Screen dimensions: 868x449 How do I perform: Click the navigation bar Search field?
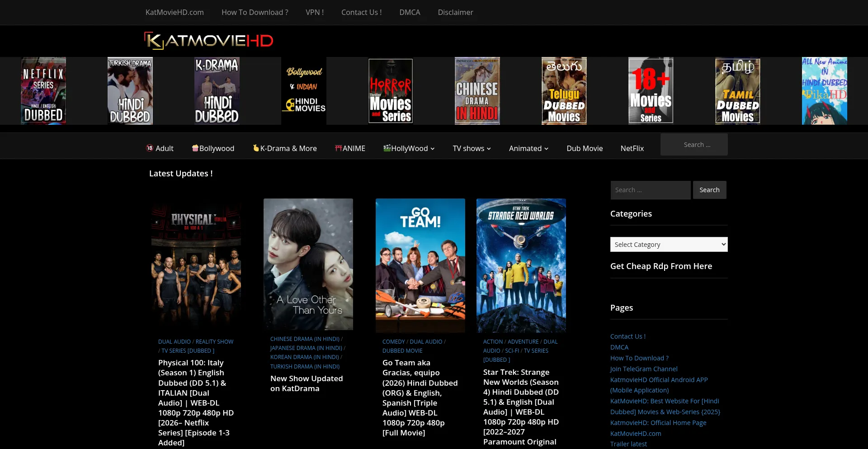click(x=694, y=145)
